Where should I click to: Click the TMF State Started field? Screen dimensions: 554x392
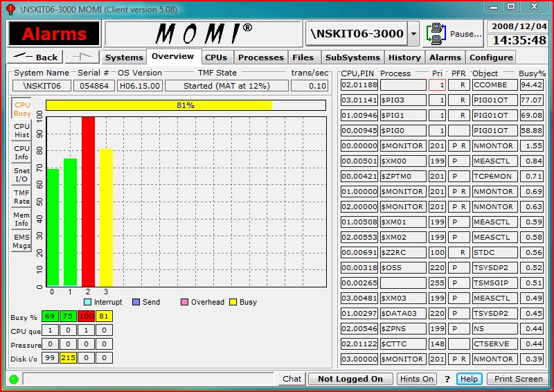[x=226, y=86]
